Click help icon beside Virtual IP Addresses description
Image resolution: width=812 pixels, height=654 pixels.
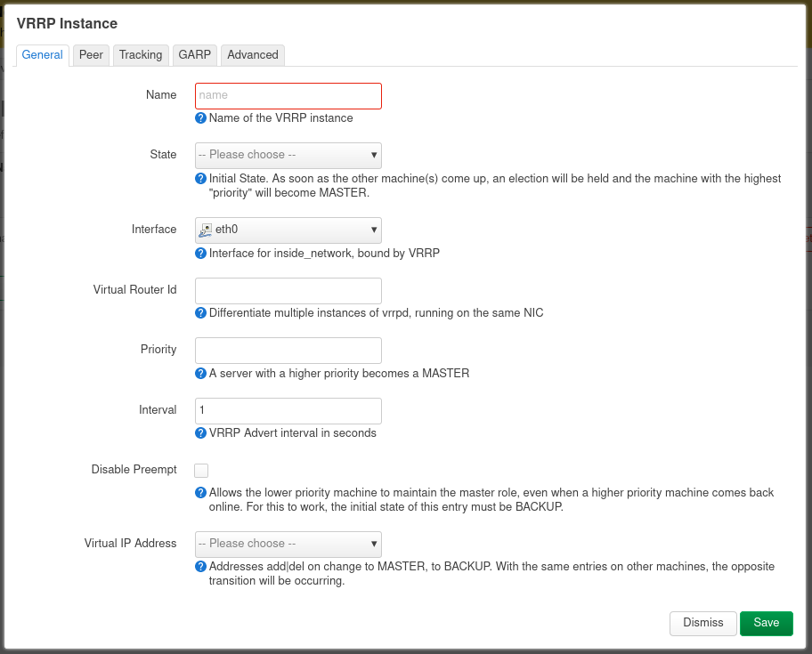click(x=201, y=567)
